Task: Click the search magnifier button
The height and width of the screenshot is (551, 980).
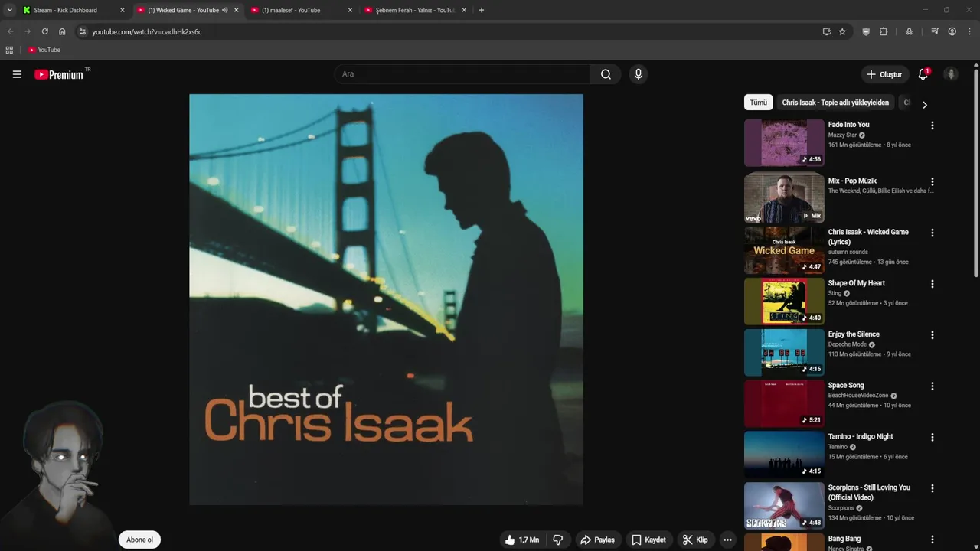Action: point(606,74)
